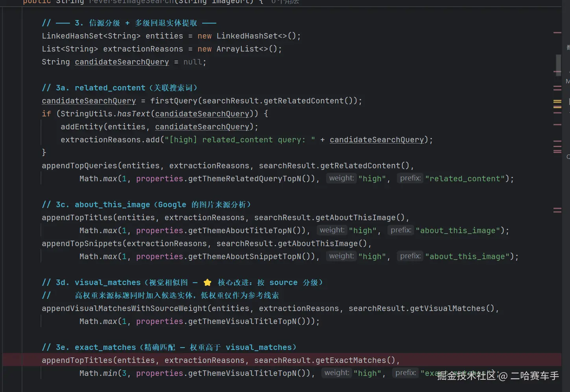Click the comment "3d. visual_matches" header line

pyautogui.click(x=183, y=282)
